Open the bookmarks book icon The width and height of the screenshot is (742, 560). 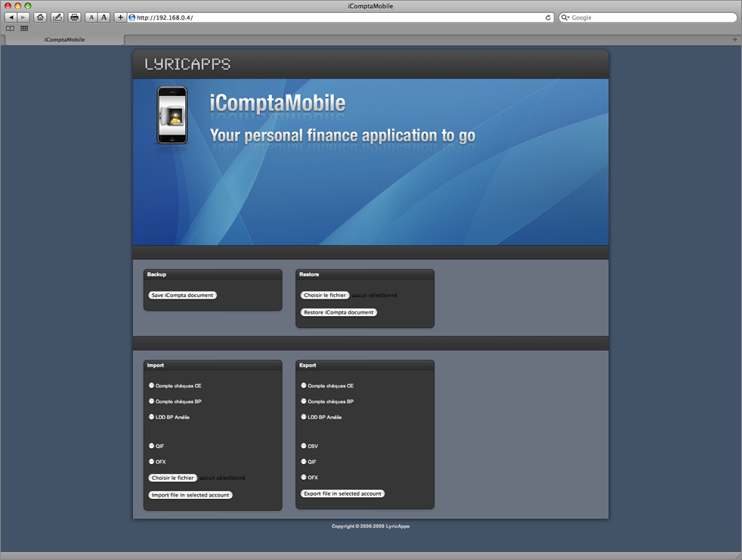[11, 29]
